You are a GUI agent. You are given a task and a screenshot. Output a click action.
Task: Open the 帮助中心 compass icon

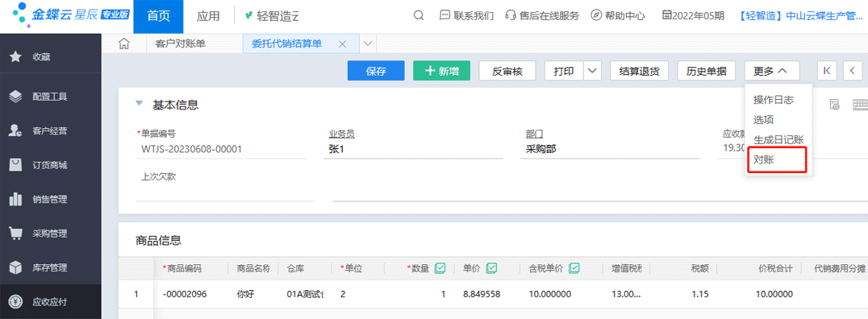595,15
